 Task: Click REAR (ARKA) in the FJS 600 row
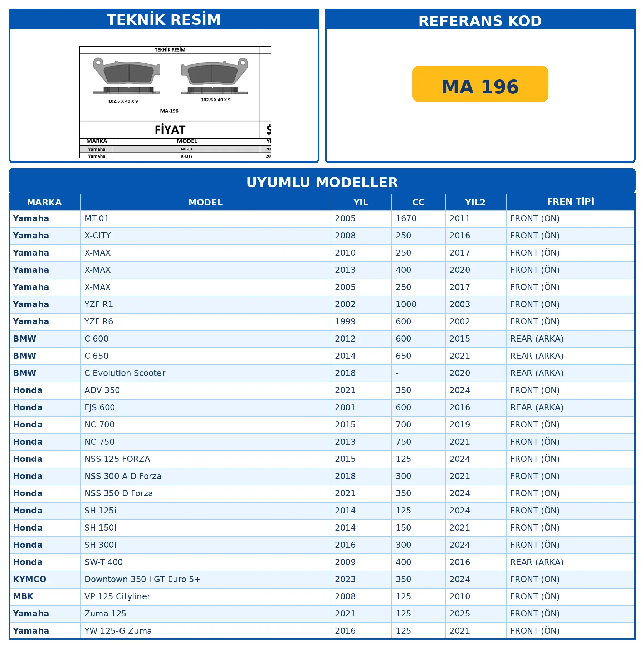pyautogui.click(x=537, y=407)
